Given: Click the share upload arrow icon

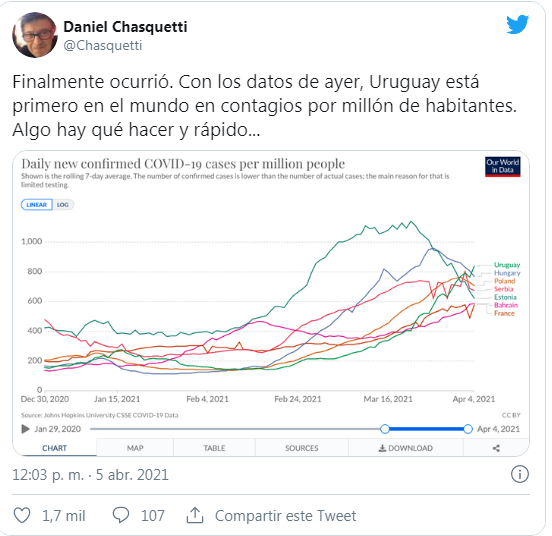Looking at the screenshot, I should (x=195, y=515).
